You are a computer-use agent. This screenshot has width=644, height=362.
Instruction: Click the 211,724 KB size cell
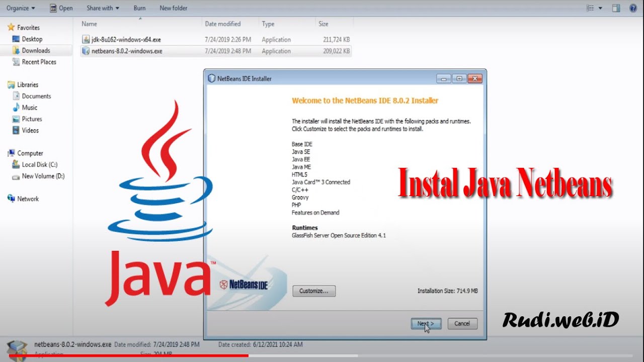click(x=337, y=39)
